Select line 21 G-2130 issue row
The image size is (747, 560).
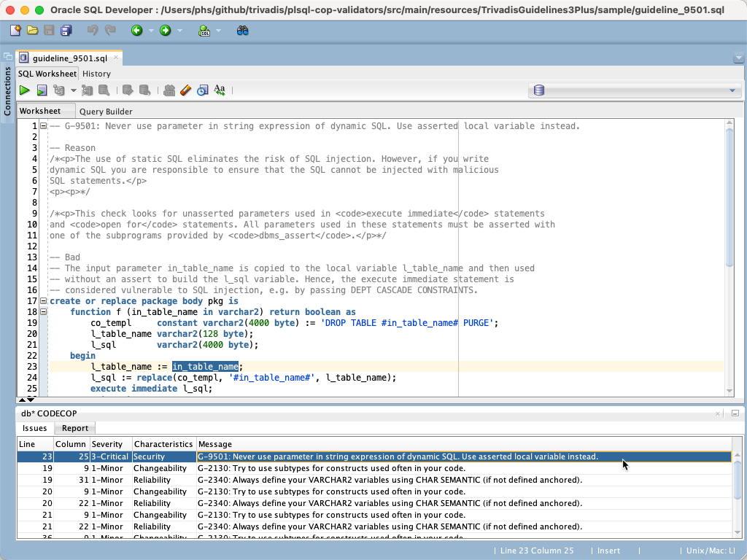pyautogui.click(x=374, y=515)
